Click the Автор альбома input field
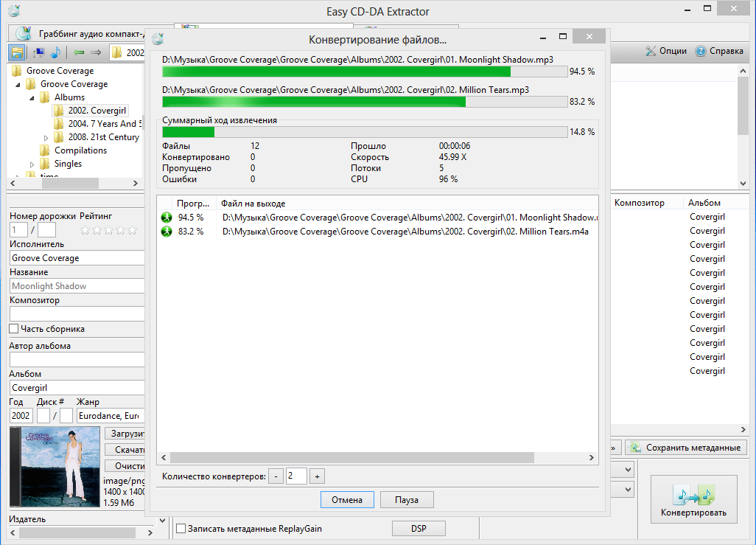 coord(77,360)
